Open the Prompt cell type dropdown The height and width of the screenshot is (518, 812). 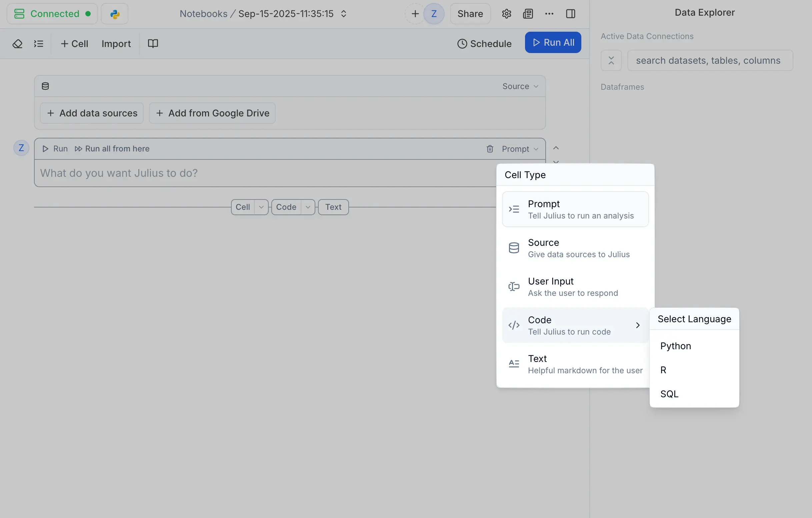[x=520, y=149]
